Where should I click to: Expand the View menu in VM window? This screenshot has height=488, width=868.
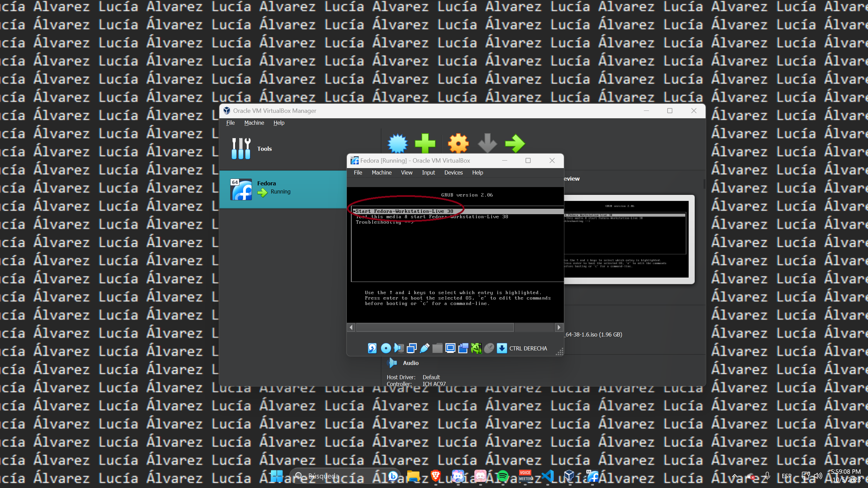pyautogui.click(x=407, y=172)
